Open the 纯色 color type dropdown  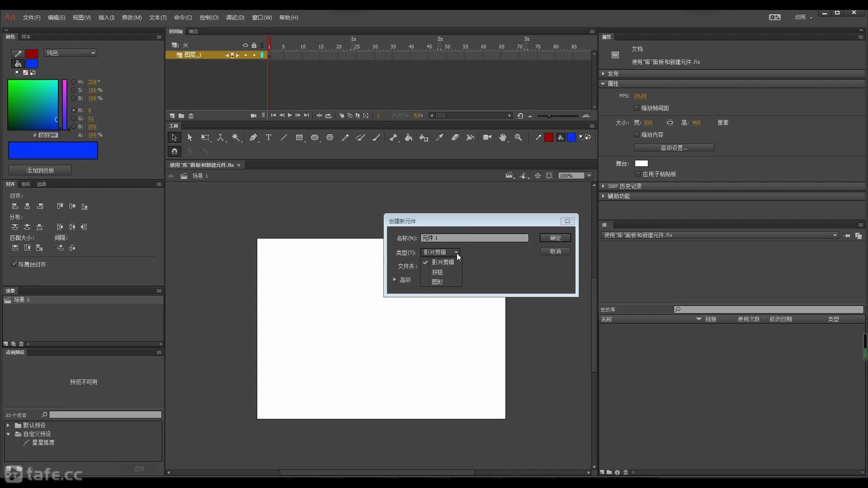click(71, 53)
